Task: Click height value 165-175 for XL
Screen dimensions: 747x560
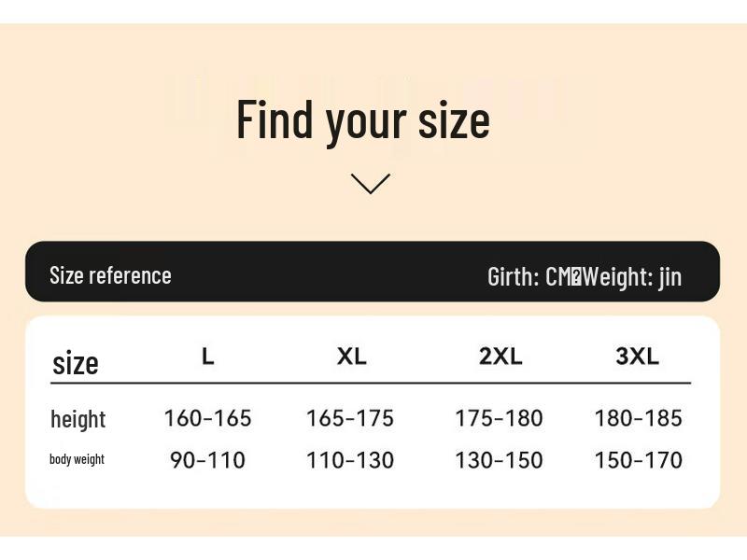Action: (x=350, y=418)
